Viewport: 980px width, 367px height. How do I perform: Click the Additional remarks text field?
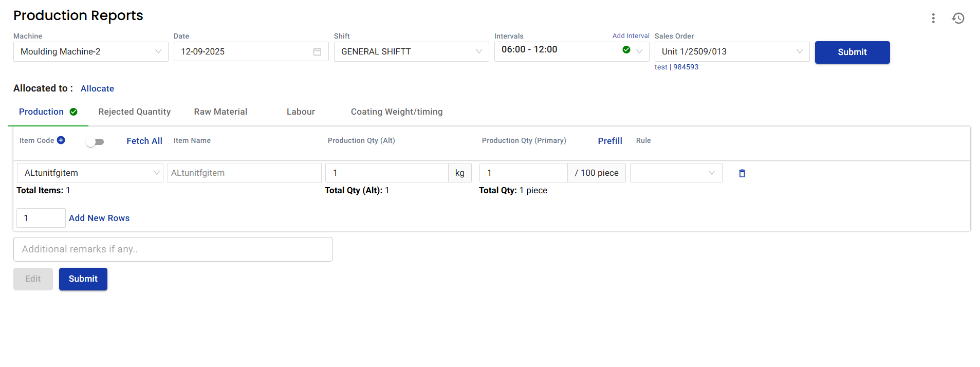[x=173, y=249]
